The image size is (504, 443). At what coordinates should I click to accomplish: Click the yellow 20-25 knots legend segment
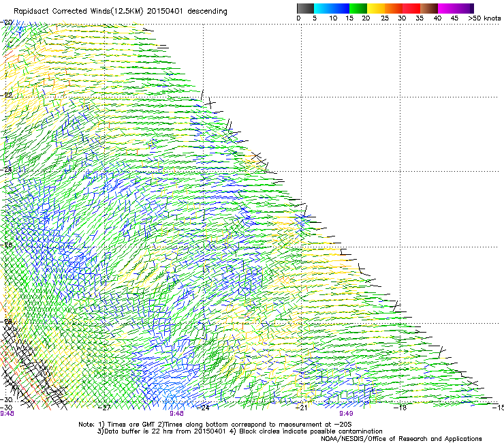(x=376, y=8)
